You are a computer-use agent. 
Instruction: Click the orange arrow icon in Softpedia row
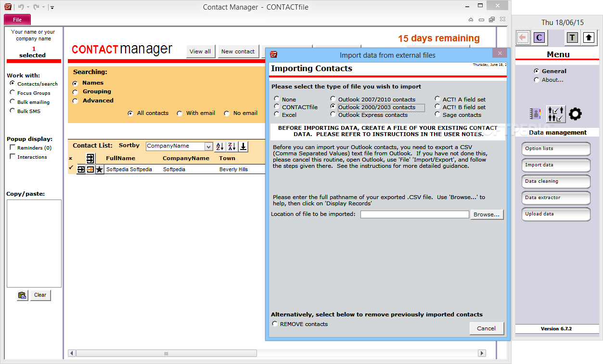click(90, 169)
